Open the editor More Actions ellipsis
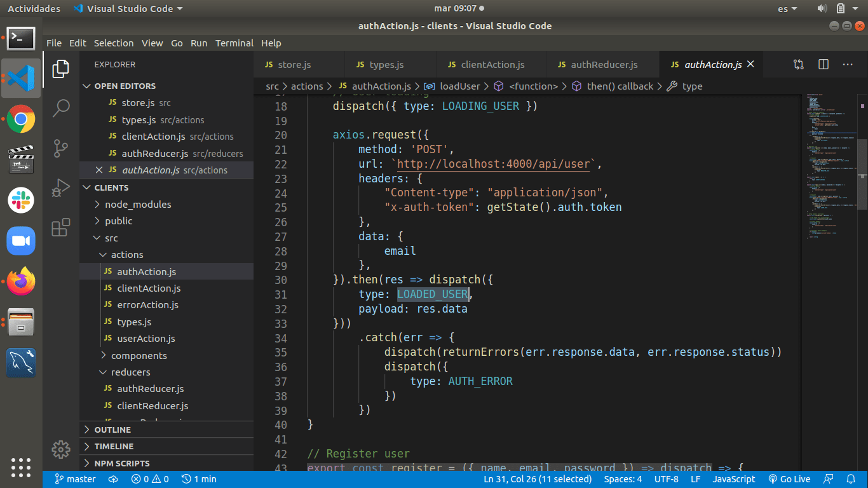The image size is (868, 488). pos(848,64)
